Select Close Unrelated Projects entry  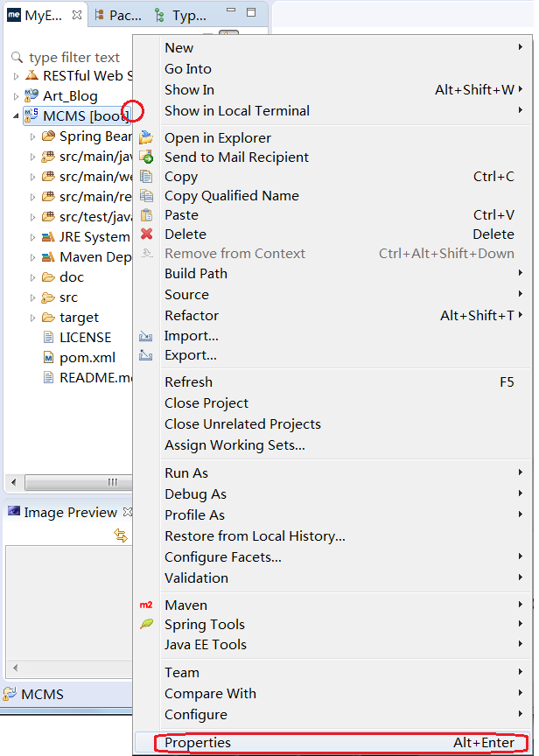coord(332,423)
